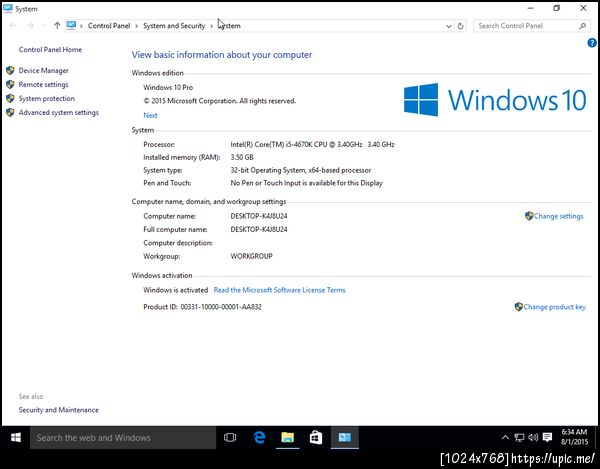The height and width of the screenshot is (469, 600).
Task: Open System protection link
Action: (47, 98)
